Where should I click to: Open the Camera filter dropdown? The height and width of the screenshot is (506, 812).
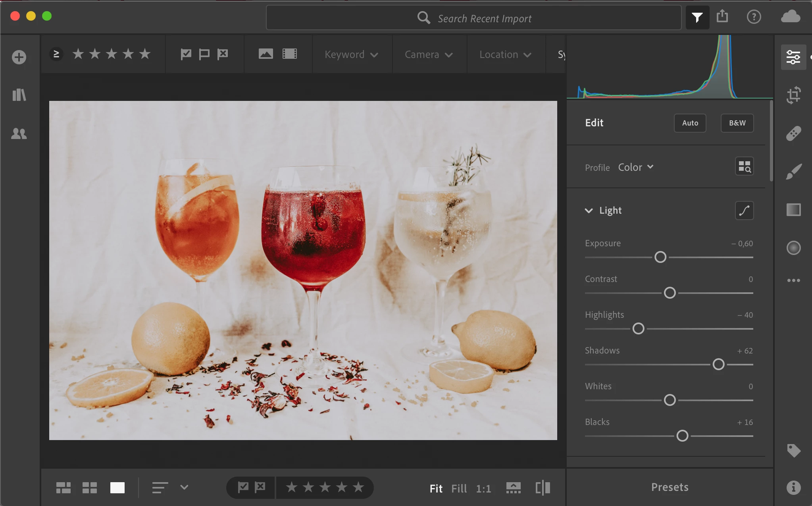click(428, 54)
